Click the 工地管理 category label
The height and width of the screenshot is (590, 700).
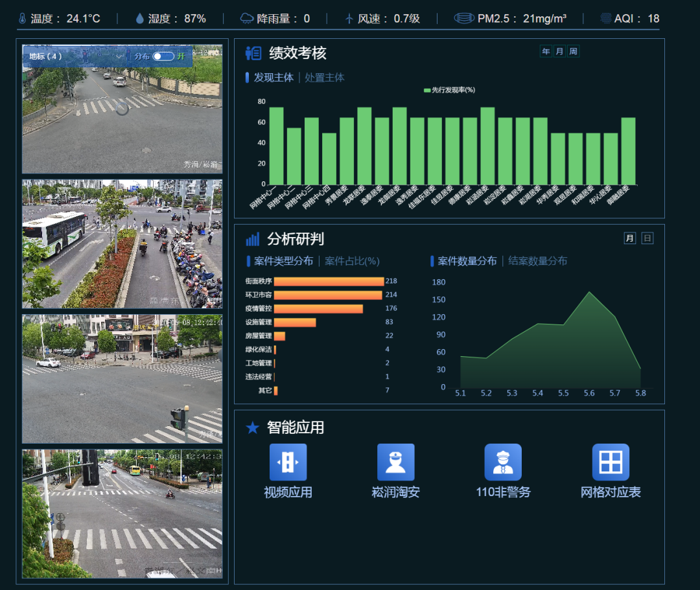259,363
